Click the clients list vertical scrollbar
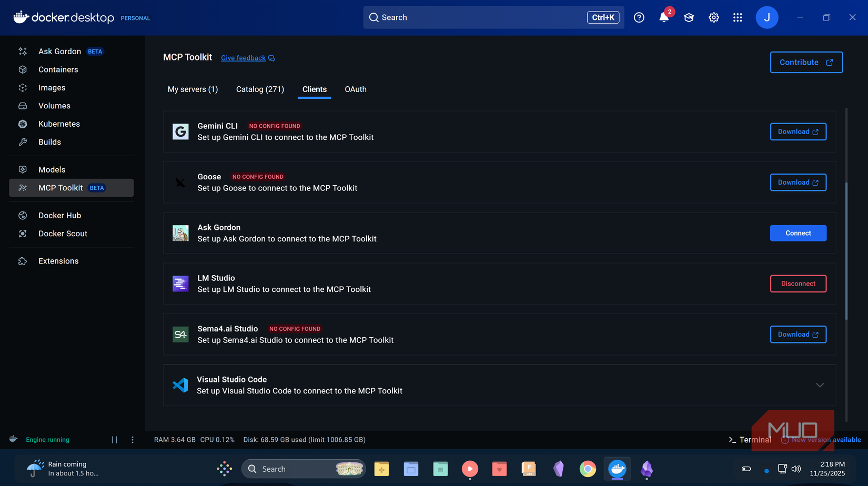The height and width of the screenshot is (486, 868). (x=846, y=251)
